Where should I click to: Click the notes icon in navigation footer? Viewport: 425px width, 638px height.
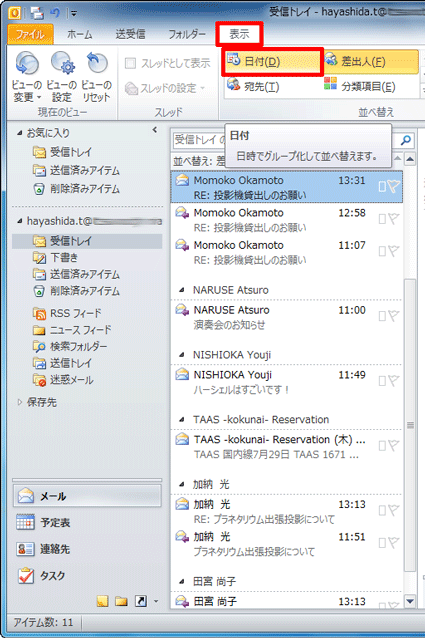pos(102,601)
